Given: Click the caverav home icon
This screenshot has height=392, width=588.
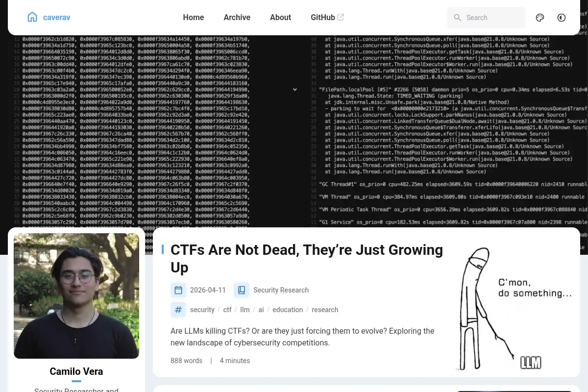Looking at the screenshot, I should (32, 17).
